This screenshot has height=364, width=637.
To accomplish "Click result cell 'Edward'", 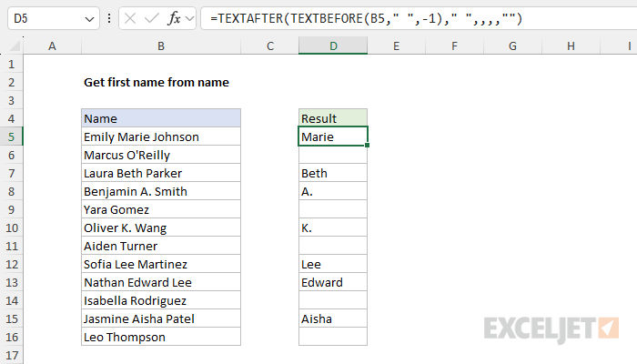I will [x=333, y=282].
